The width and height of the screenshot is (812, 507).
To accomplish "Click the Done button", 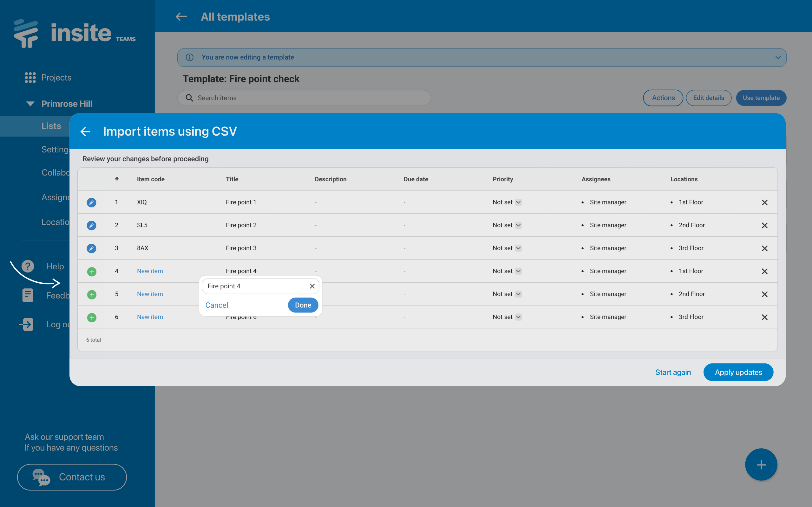I will coord(303,305).
